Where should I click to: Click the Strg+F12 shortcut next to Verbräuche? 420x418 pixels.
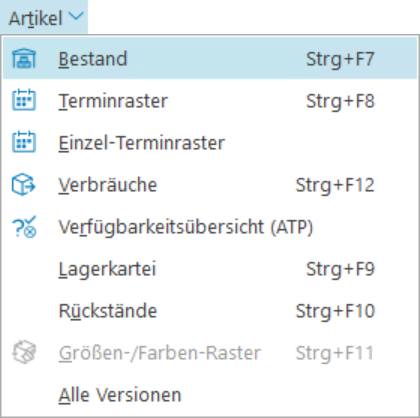click(x=335, y=185)
